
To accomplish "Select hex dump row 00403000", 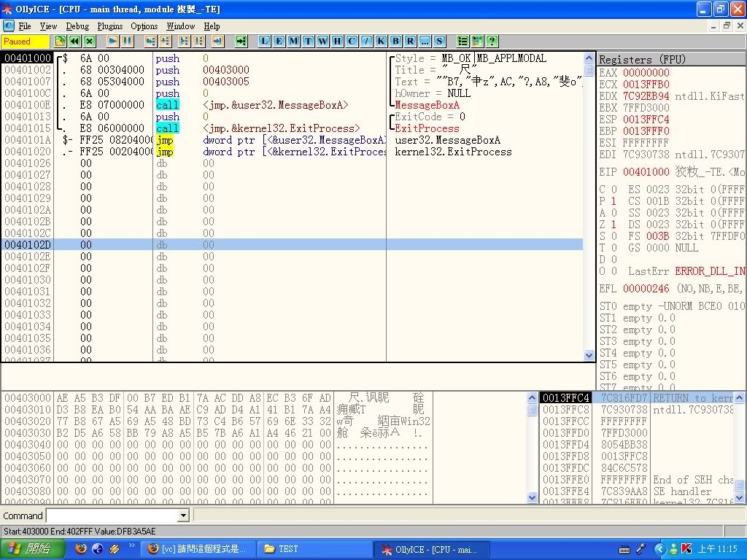I will pyautogui.click(x=217, y=397).
